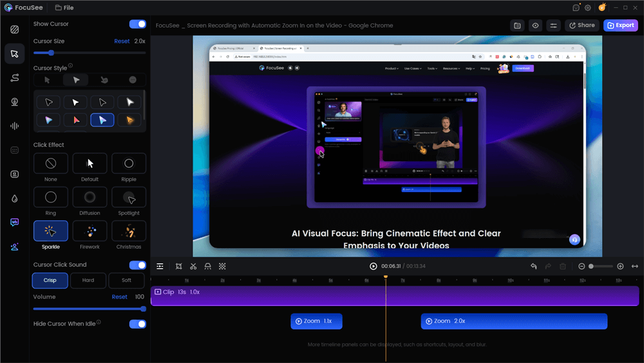Open the webcam settings in the sidebar

tap(14, 102)
